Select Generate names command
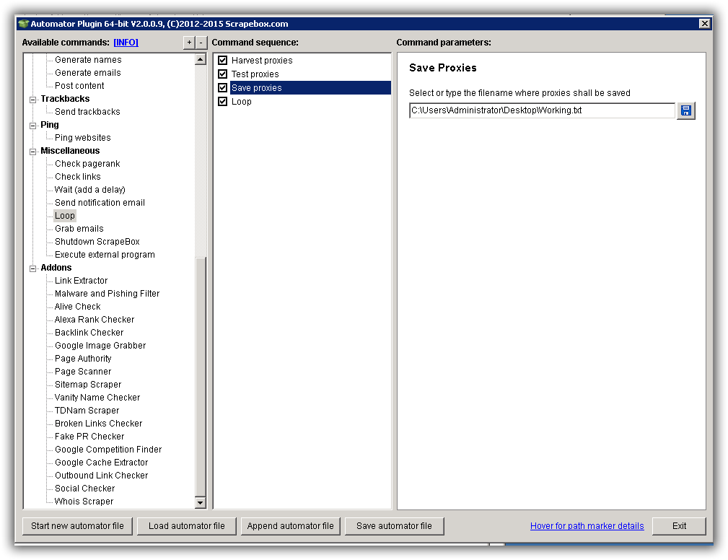 [x=88, y=59]
